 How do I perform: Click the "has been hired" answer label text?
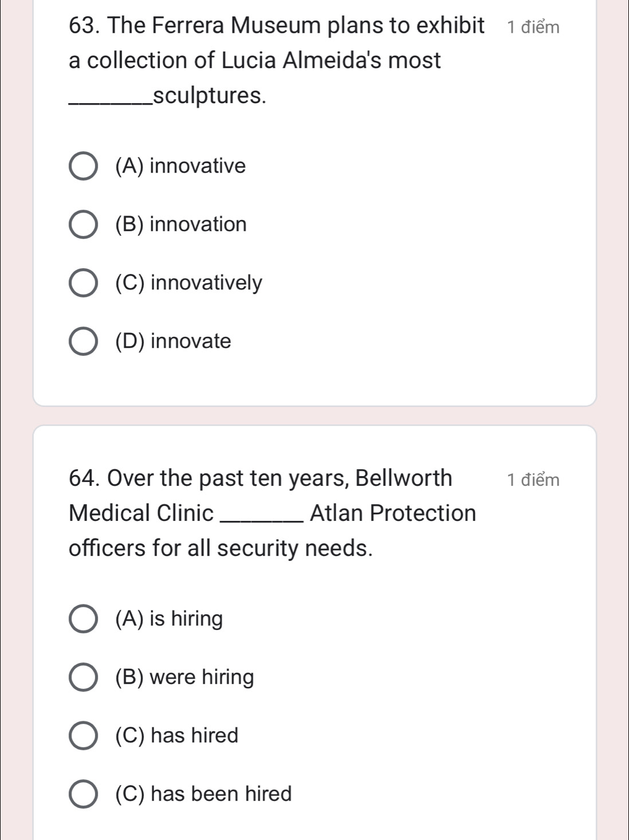point(222,794)
